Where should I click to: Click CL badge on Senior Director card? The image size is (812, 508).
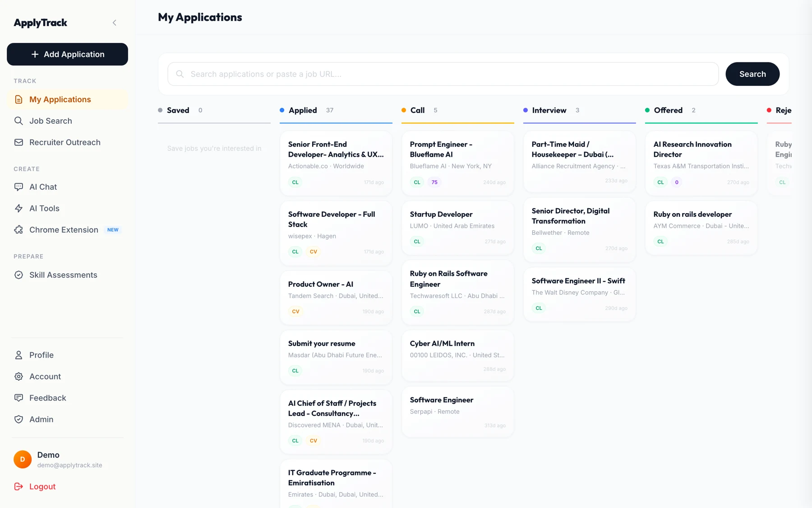(x=539, y=248)
